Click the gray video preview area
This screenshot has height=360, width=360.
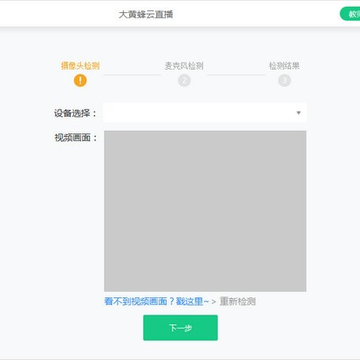(205, 211)
